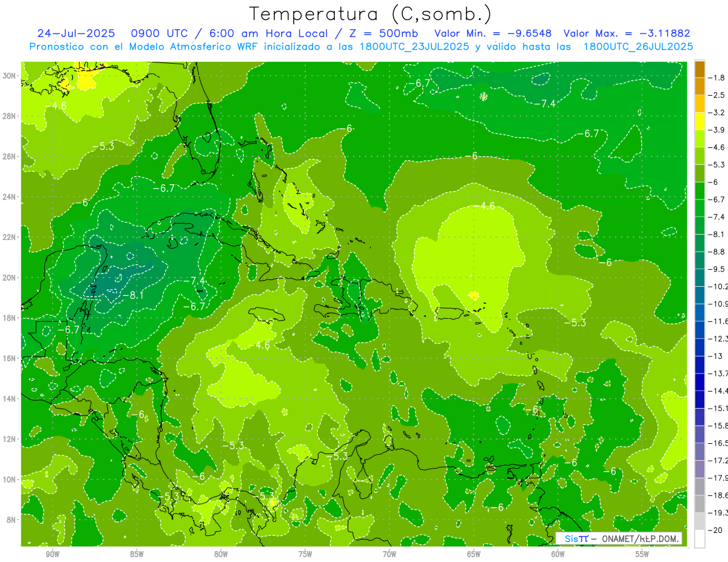
Task: Click the latitude axis label "10N"
Action: [x=9, y=480]
